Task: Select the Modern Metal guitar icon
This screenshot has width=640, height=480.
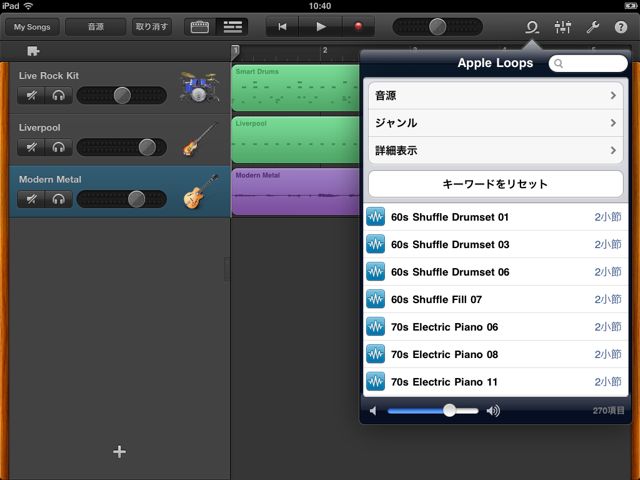Action: point(200,191)
